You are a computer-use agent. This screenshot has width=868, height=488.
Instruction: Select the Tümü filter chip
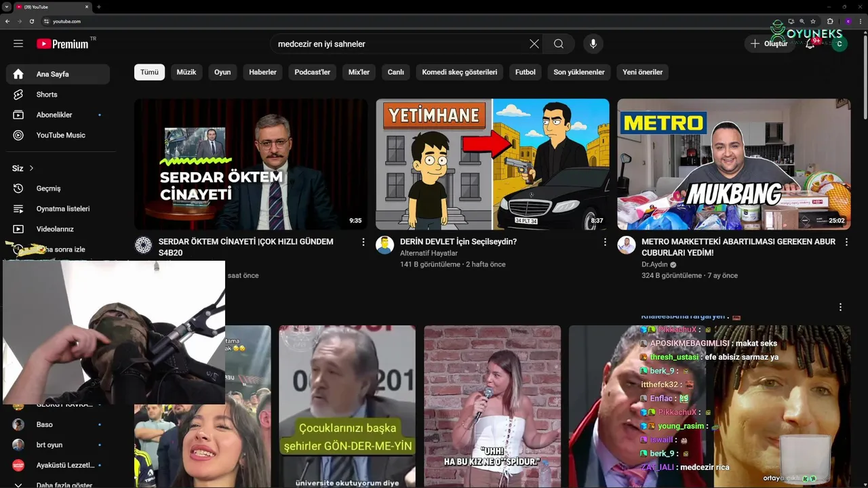click(149, 72)
